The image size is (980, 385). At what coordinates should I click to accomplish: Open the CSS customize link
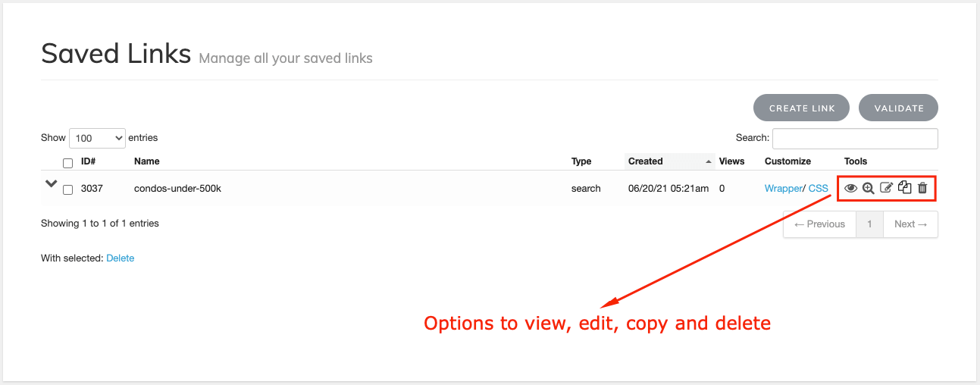pyautogui.click(x=819, y=189)
